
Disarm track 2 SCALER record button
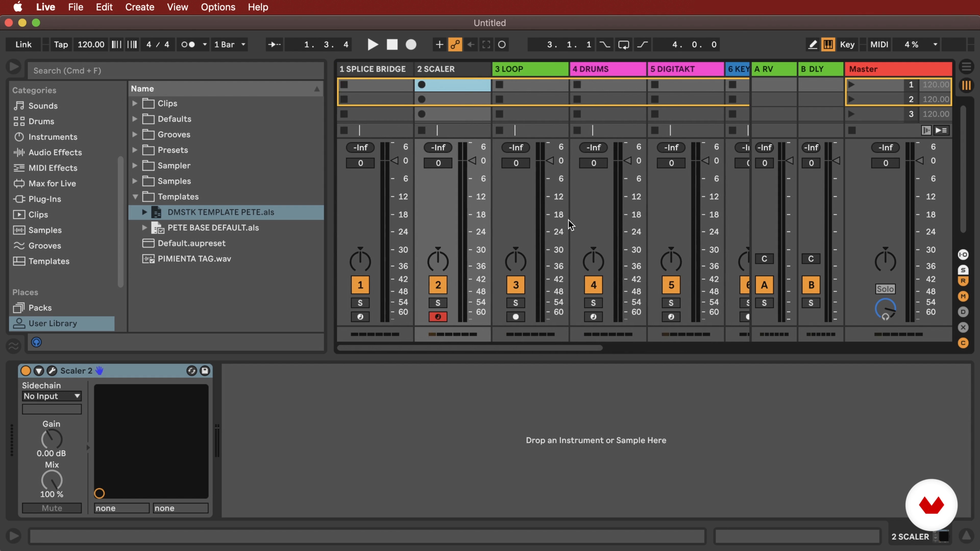click(438, 317)
